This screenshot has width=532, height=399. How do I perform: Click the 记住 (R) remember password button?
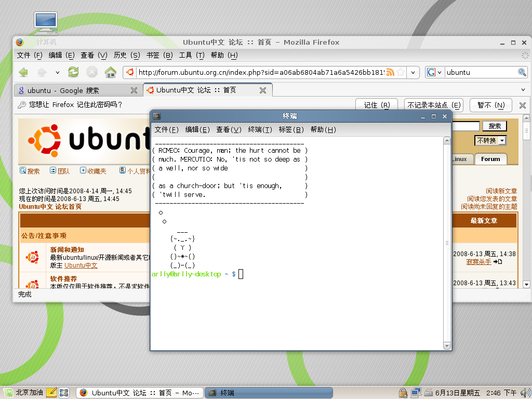pyautogui.click(x=377, y=105)
